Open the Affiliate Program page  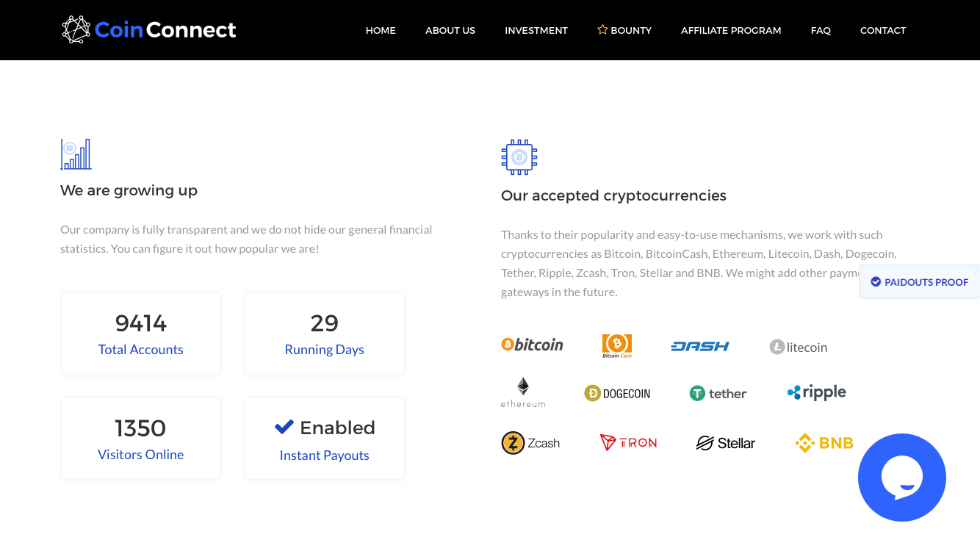[x=731, y=30]
